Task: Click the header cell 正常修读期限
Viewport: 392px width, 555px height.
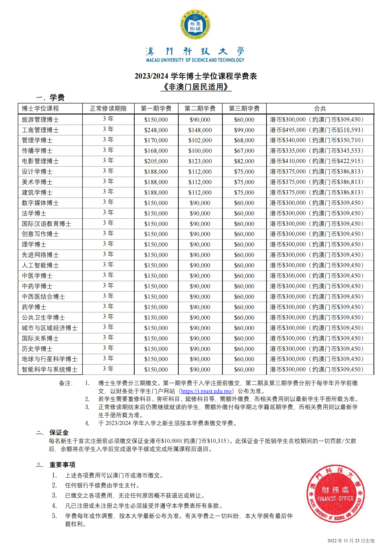Action: pos(108,108)
